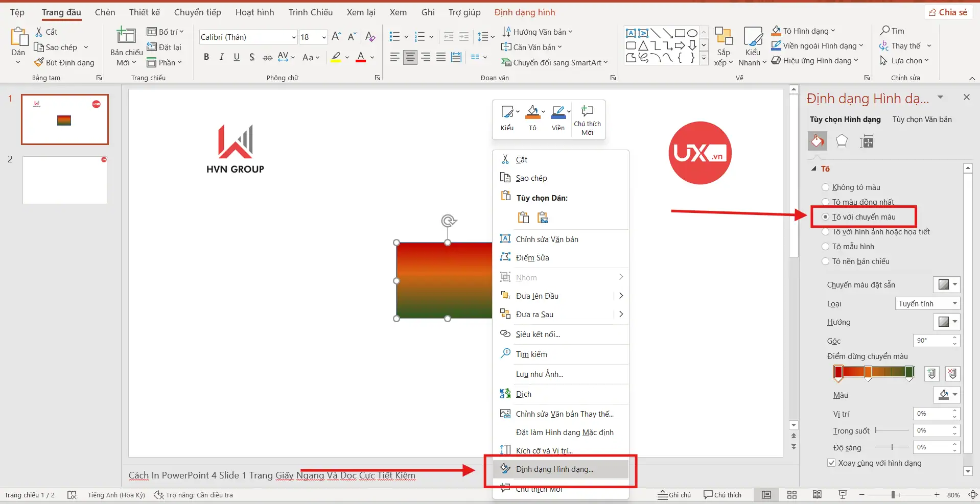Open the Fill & Line panel in Định dạng pane
The image size is (980, 504).
818,141
